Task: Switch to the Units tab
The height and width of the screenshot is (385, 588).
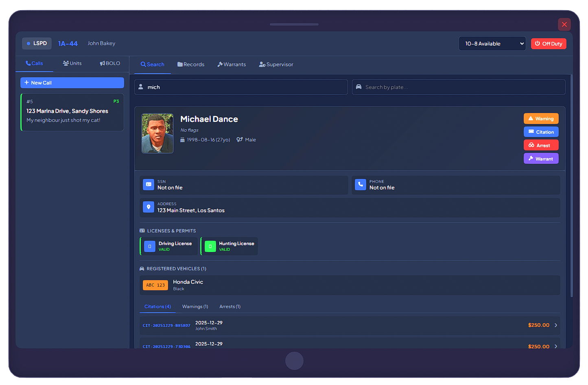Action: click(x=72, y=63)
